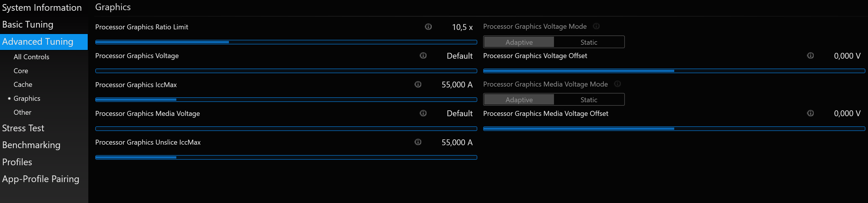
Task: Click info icon for Processor Graphics IccMax
Action: pyautogui.click(x=418, y=84)
